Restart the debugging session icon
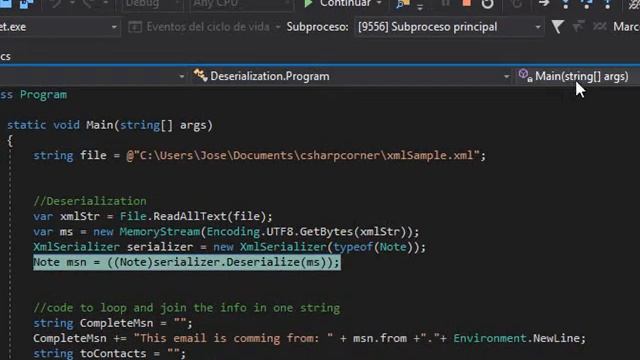The width and height of the screenshot is (640, 360). click(487, 4)
